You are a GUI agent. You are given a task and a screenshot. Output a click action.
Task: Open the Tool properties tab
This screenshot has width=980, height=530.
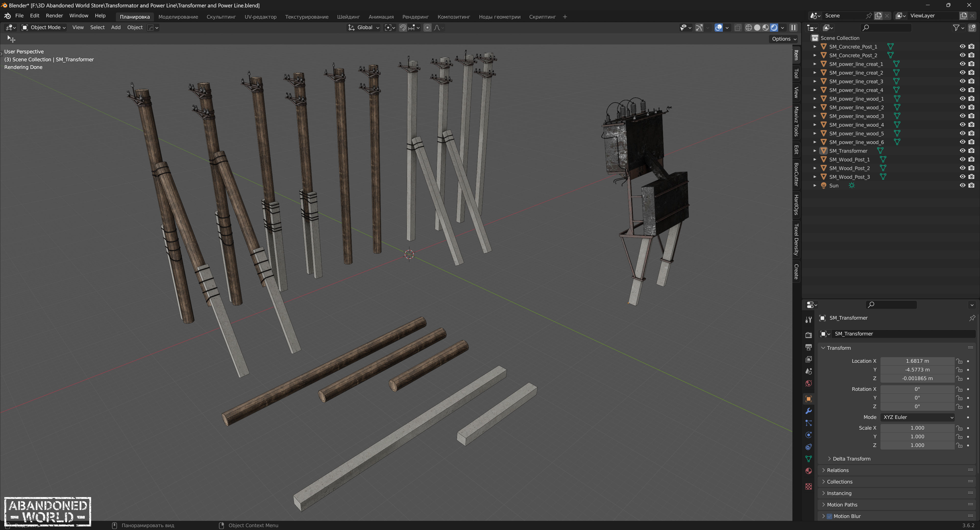pyautogui.click(x=808, y=320)
